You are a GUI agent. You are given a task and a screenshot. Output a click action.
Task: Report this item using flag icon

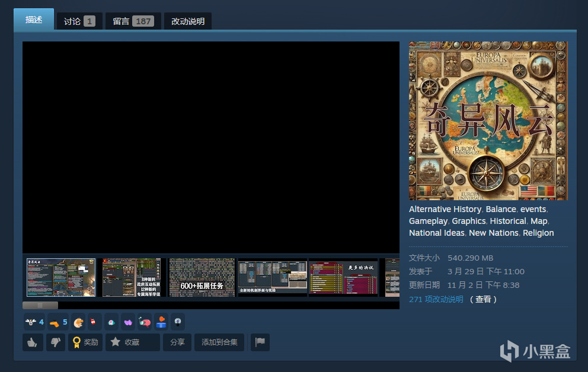pos(260,342)
